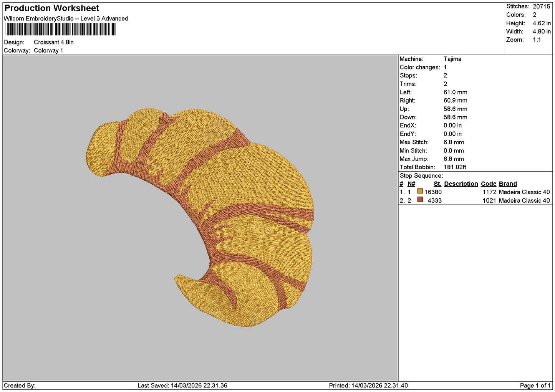
Task: Click 'Wilcom EmbroideryStudio – Level 3 Advanced' text
Action: (66, 18)
